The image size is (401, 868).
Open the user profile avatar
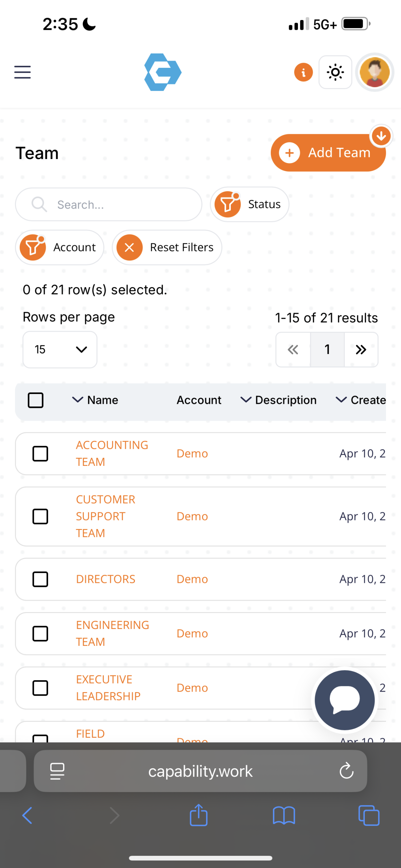(374, 72)
